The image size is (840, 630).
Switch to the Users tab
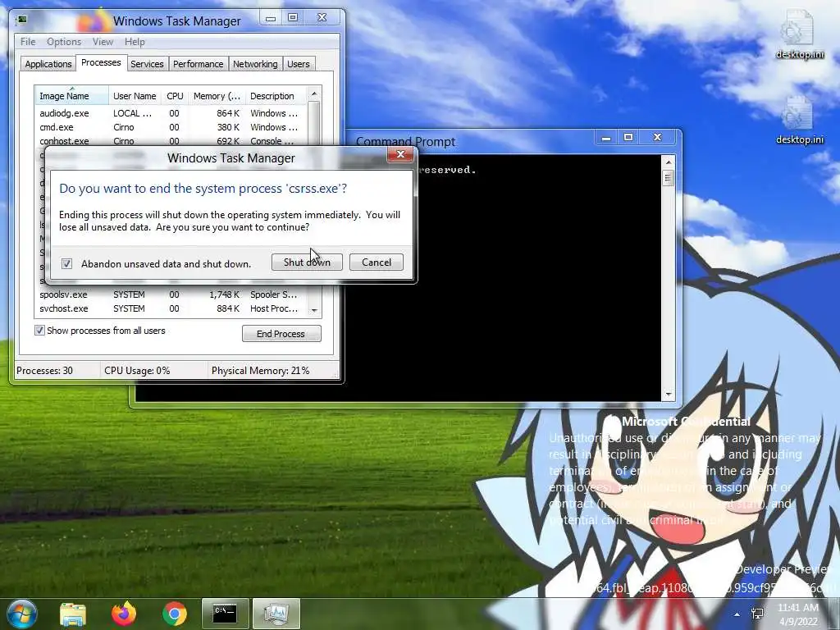(299, 64)
